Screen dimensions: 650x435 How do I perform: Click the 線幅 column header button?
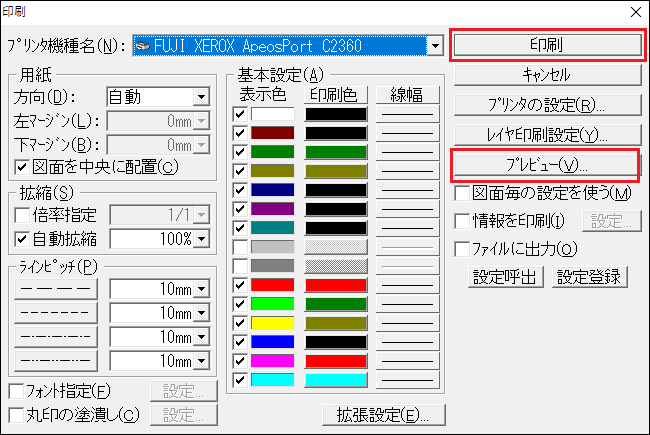pos(407,95)
